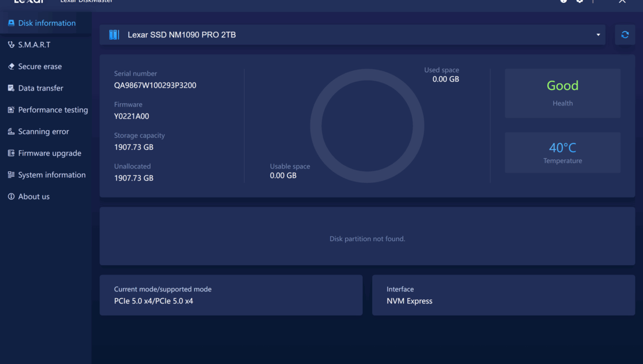Click the 'Interface' label

click(x=400, y=289)
